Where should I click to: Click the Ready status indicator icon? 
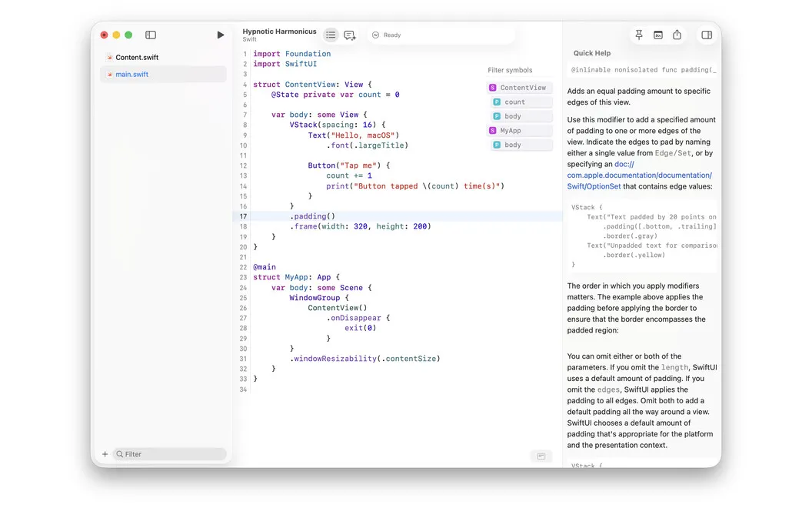click(x=375, y=35)
